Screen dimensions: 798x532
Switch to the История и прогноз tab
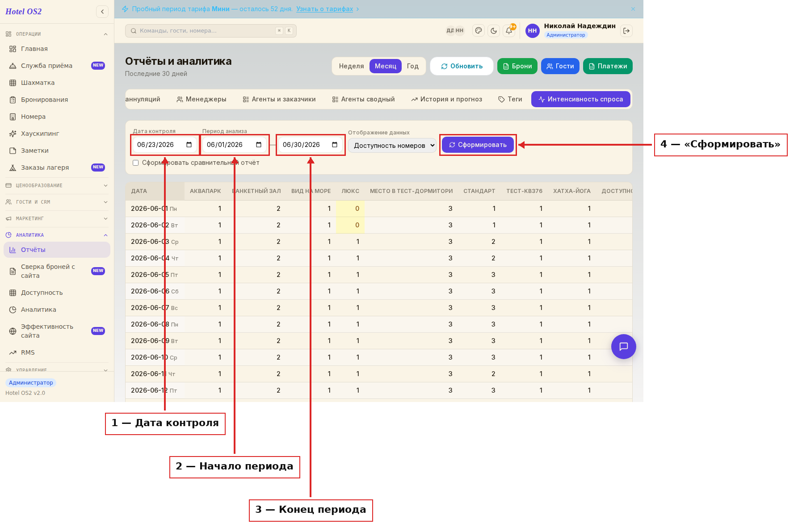coord(446,99)
